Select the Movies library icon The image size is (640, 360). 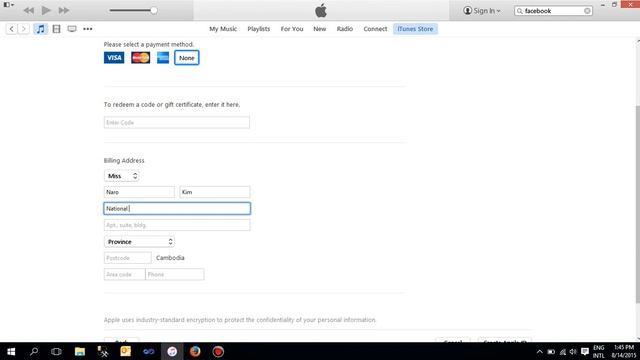click(56, 29)
